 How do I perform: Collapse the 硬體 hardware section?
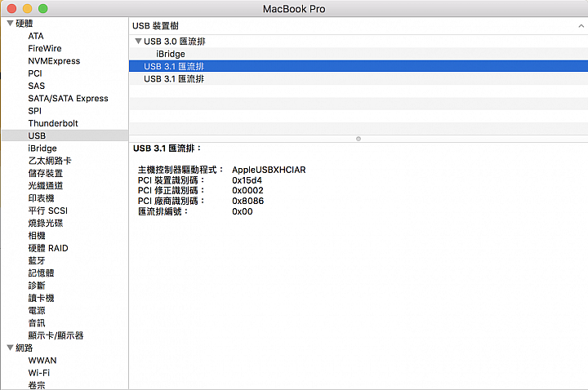tap(10, 23)
